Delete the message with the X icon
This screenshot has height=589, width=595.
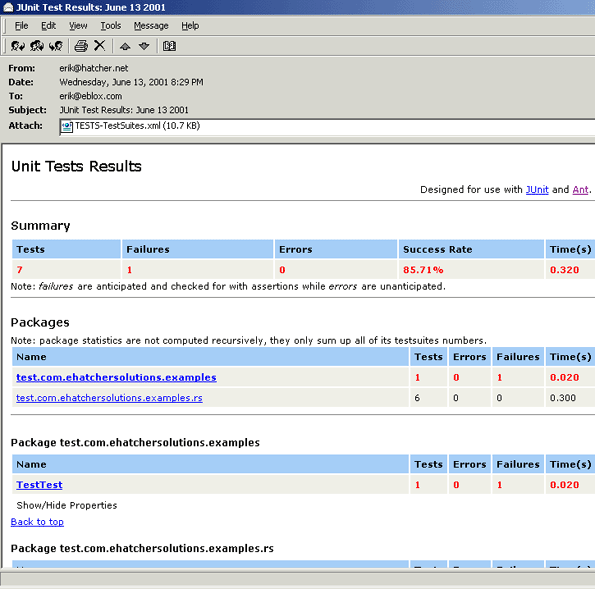click(99, 46)
